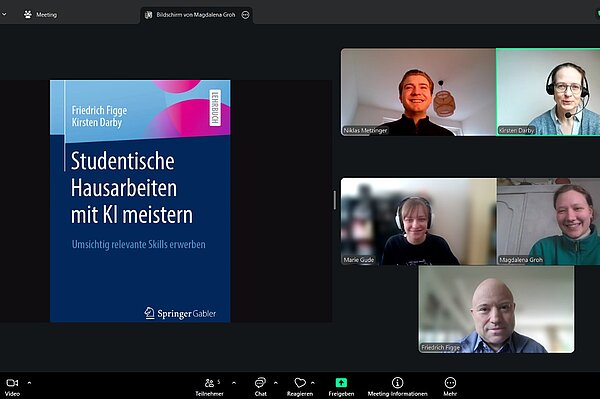This screenshot has height=399, width=600.
Task: Expand the Teilnehmer options chevron
Action: [x=234, y=383]
